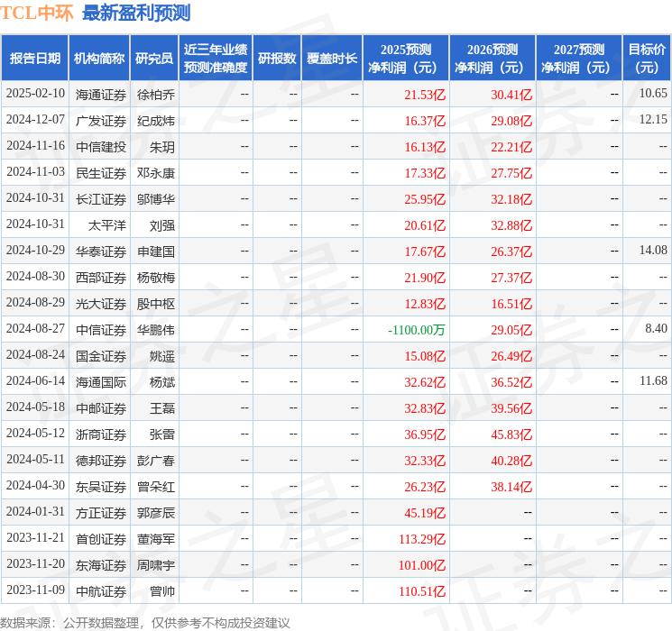Select the 德邦证券 institution cell

101,461
